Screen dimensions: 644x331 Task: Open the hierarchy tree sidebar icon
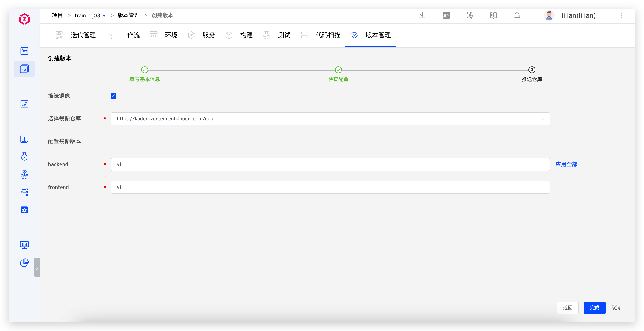(x=24, y=192)
